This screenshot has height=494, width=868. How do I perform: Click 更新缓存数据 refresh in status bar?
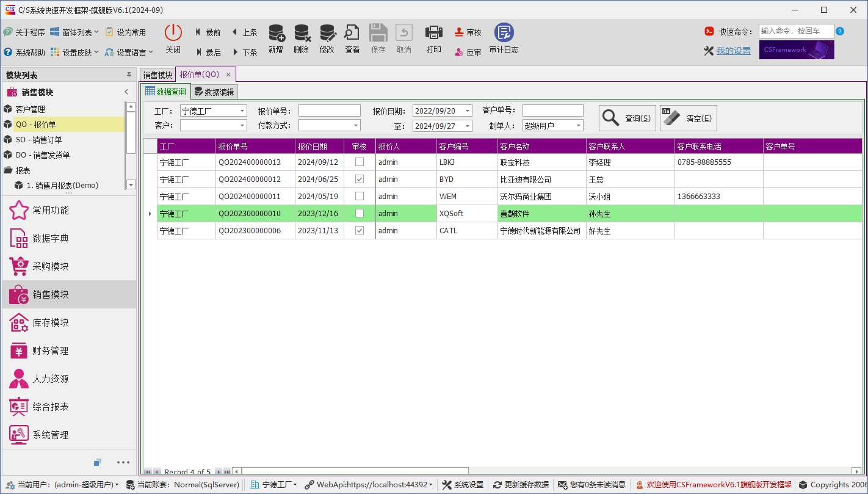pos(521,485)
